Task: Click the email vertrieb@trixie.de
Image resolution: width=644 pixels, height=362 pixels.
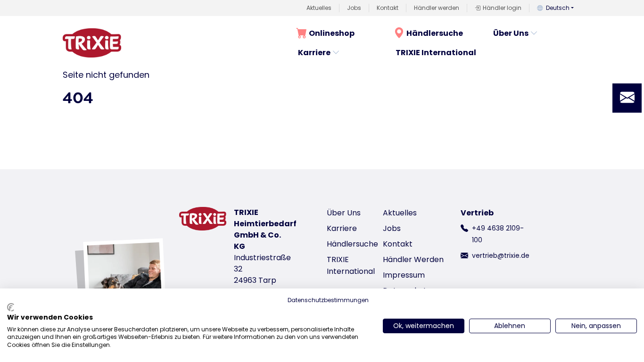Action: click(501, 255)
